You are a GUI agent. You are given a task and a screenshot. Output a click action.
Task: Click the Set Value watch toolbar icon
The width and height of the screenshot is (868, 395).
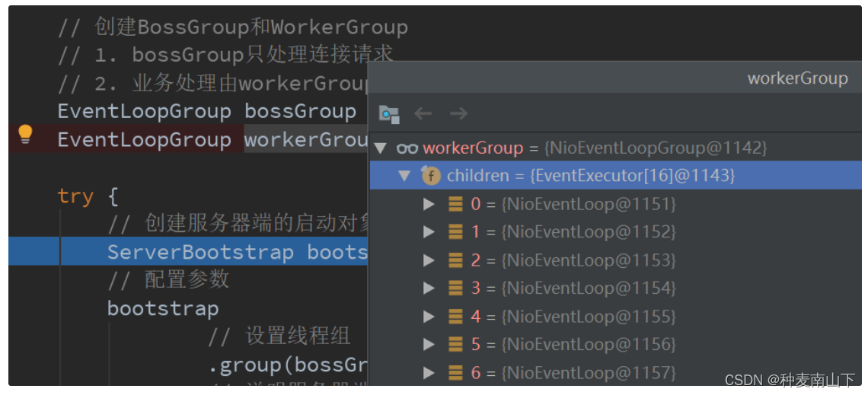click(x=388, y=114)
